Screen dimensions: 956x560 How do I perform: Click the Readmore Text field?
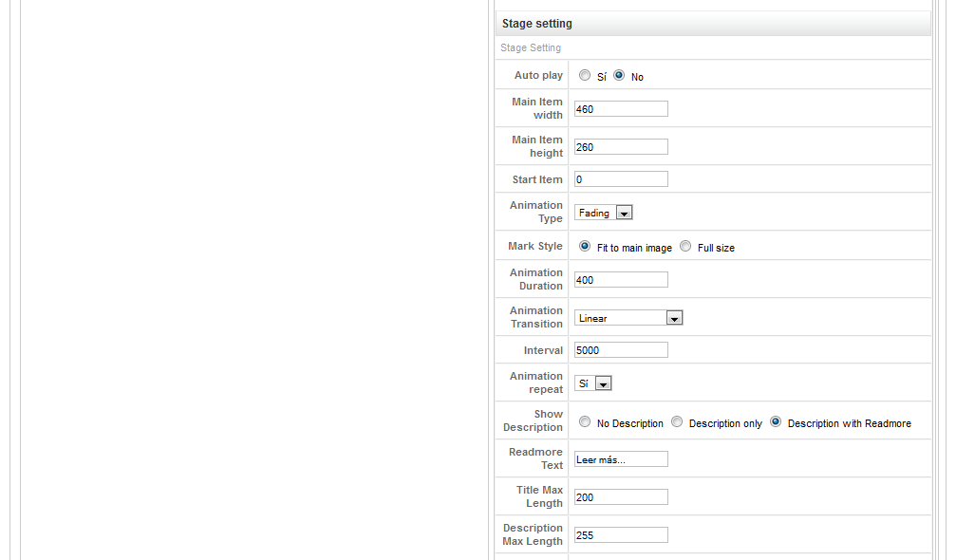[621, 459]
